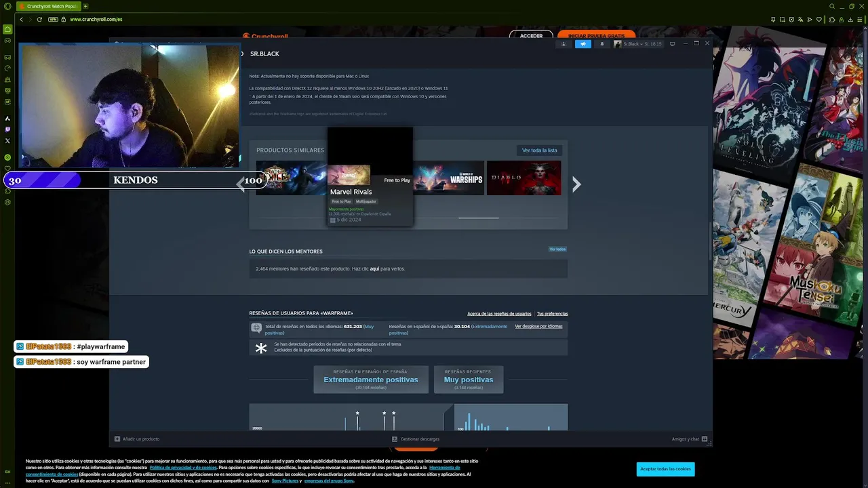
Task: Toggle the VPN badge in address bar
Action: (x=53, y=19)
